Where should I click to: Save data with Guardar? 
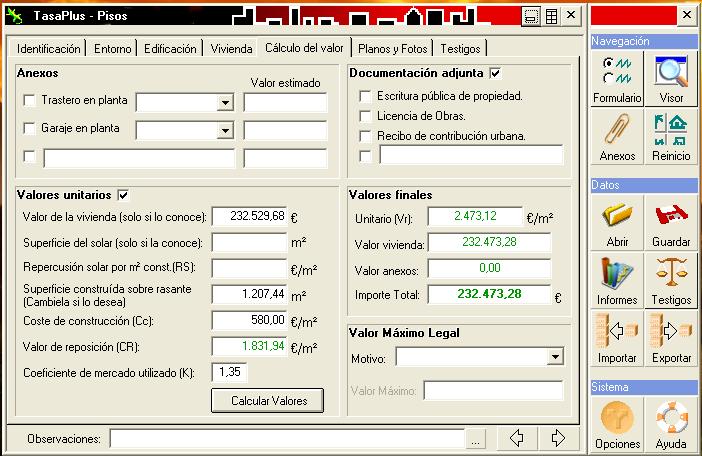(x=671, y=222)
